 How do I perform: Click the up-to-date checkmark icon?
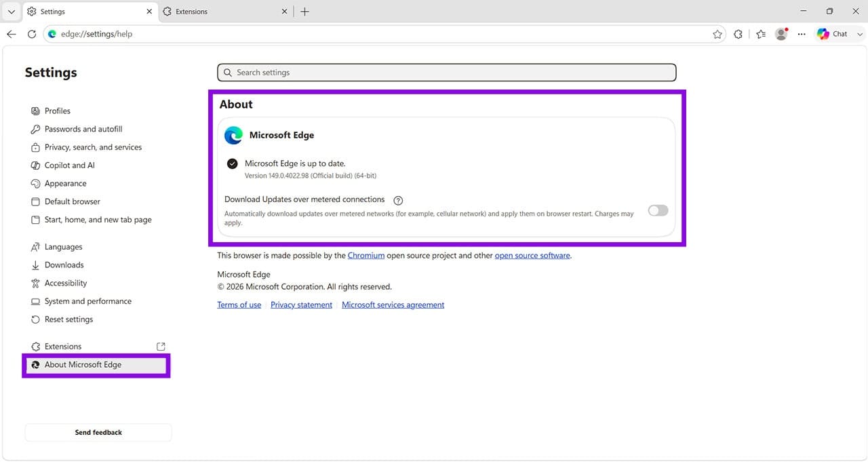tap(233, 163)
